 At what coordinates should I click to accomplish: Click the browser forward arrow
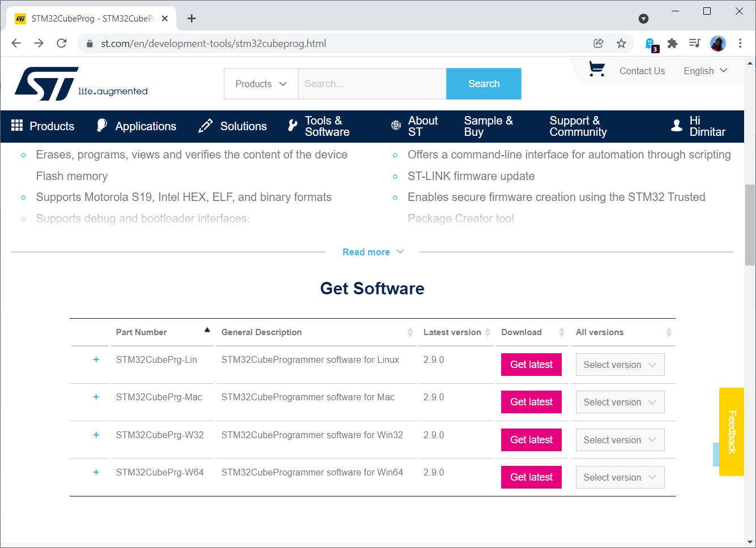[39, 43]
